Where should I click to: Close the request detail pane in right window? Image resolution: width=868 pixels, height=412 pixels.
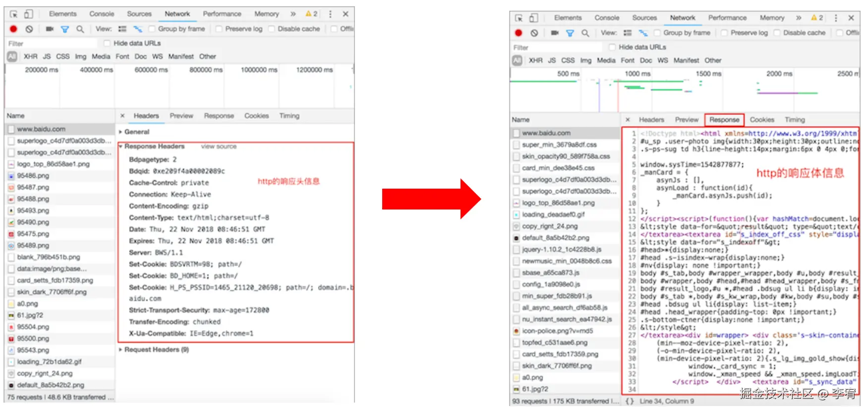click(628, 119)
